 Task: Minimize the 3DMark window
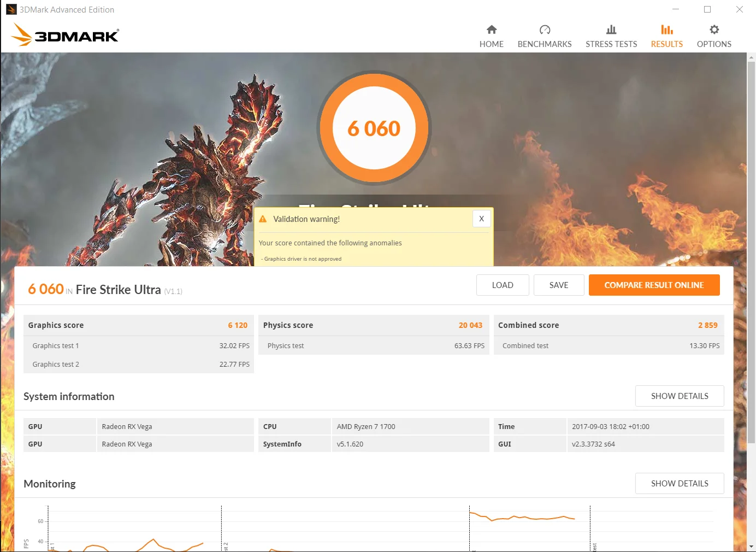click(676, 9)
